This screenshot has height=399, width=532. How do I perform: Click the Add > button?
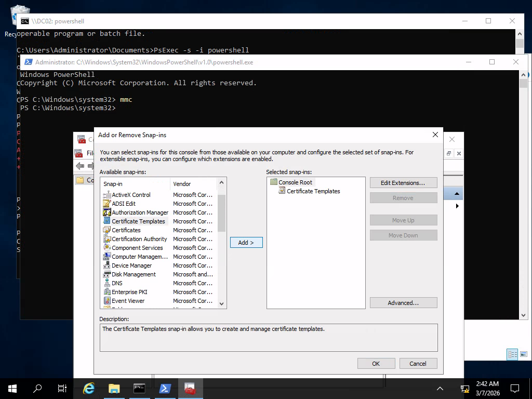pos(246,243)
